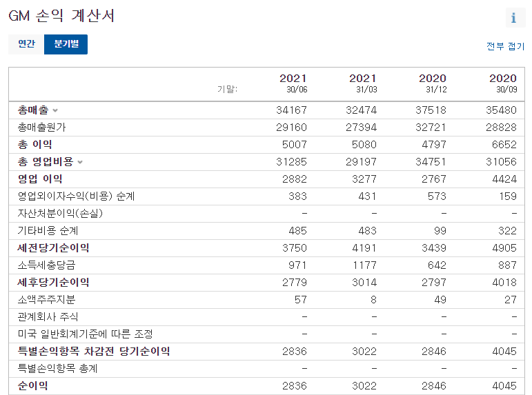Image resolution: width=532 pixels, height=395 pixels.
Task: Click the 2020 30/09 column header
Action: tap(503, 83)
